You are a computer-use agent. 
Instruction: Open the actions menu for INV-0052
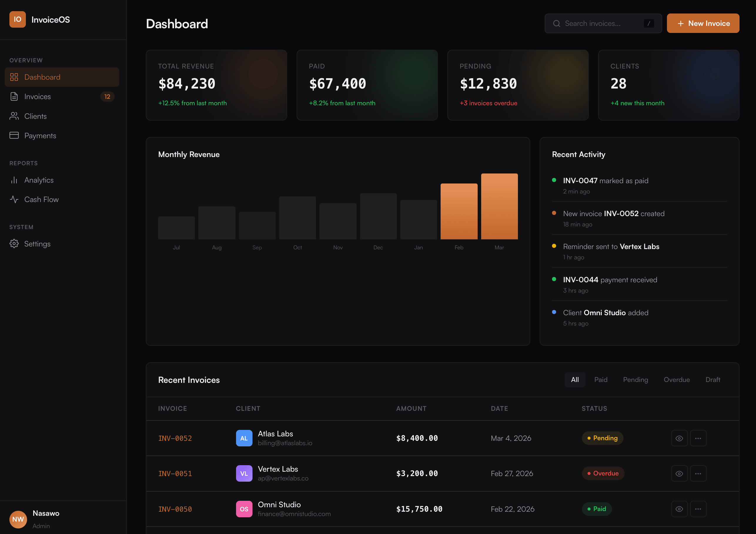698,438
